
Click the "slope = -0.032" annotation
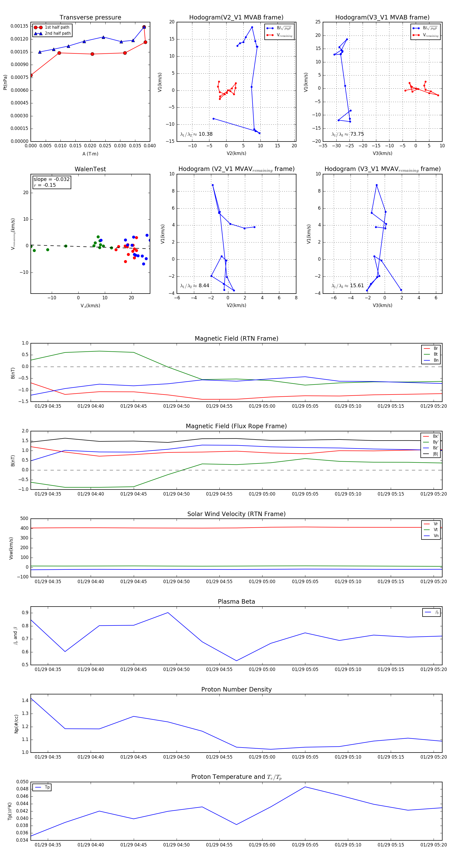click(52, 179)
